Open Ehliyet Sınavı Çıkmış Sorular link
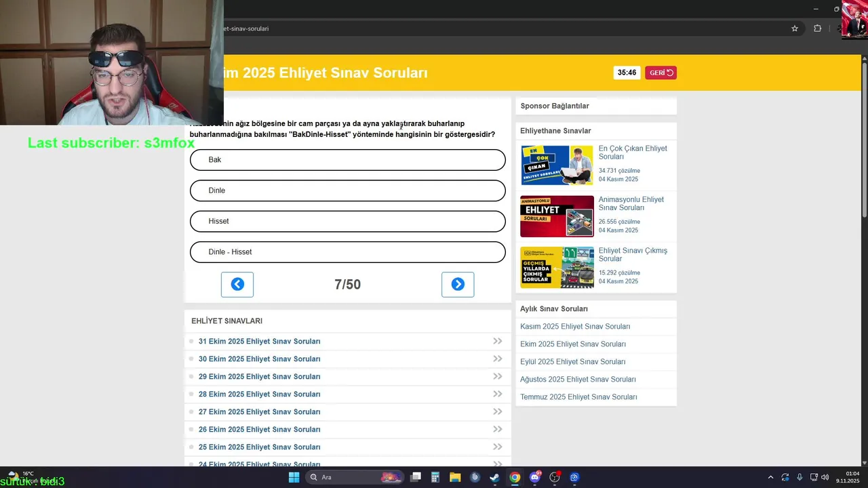The width and height of the screenshot is (868, 488). point(633,255)
